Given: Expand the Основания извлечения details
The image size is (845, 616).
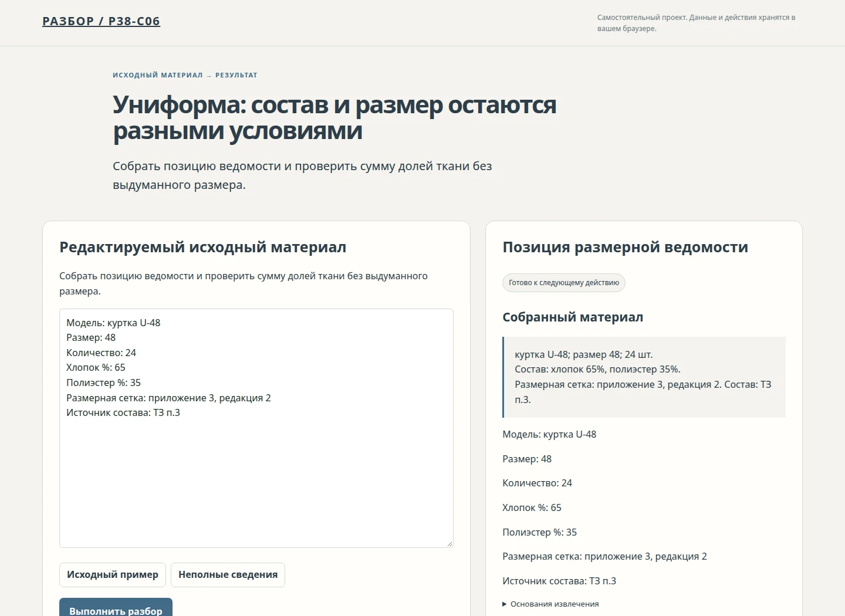Looking at the screenshot, I should point(550,604).
